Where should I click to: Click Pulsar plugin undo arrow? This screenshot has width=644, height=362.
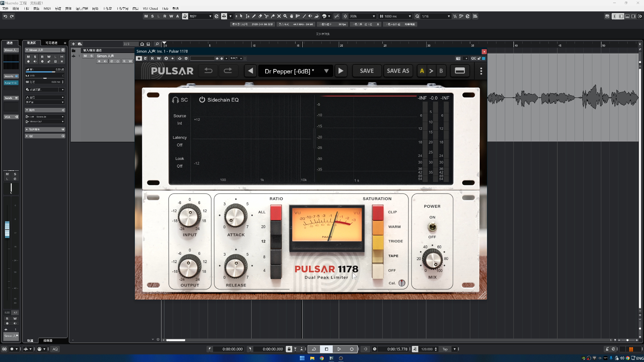tap(208, 71)
